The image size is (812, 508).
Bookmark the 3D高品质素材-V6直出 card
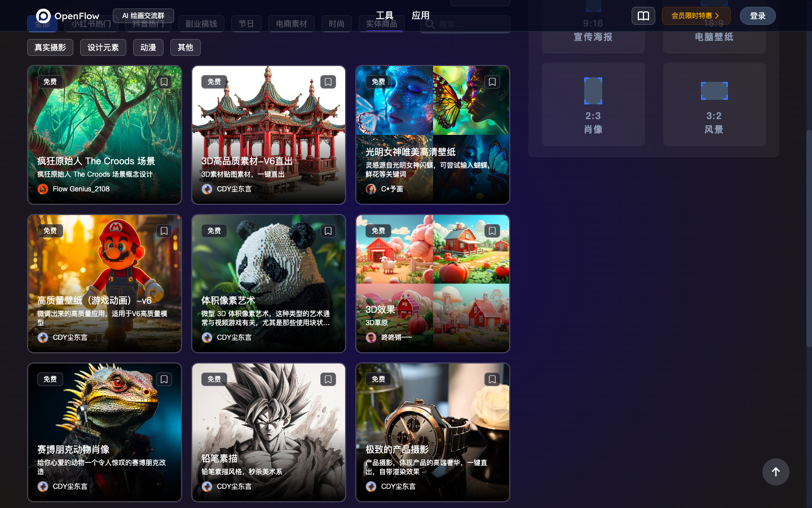coord(328,82)
